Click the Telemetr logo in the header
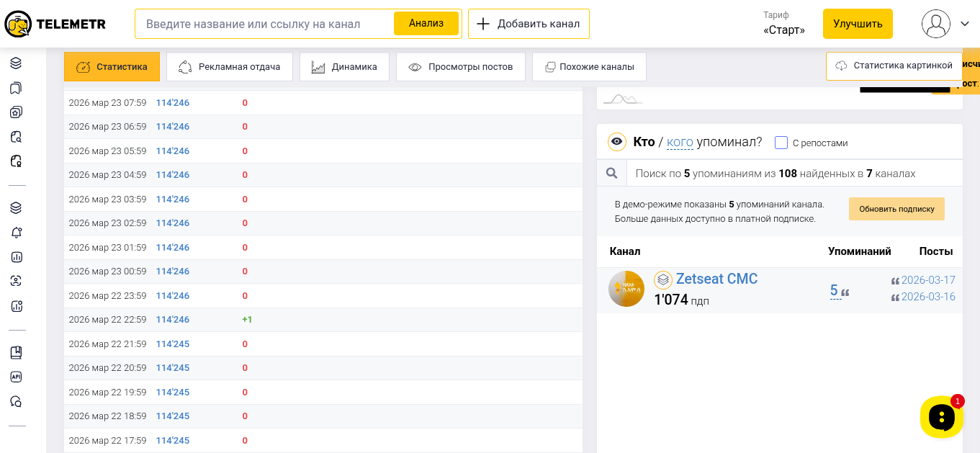Image resolution: width=980 pixels, height=453 pixels. 55,24
